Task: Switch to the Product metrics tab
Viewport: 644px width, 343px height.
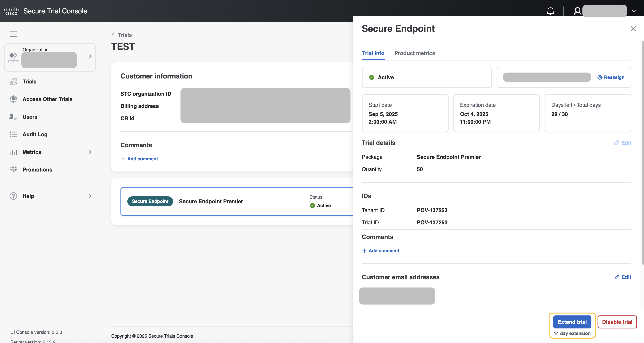Action: pyautogui.click(x=415, y=53)
